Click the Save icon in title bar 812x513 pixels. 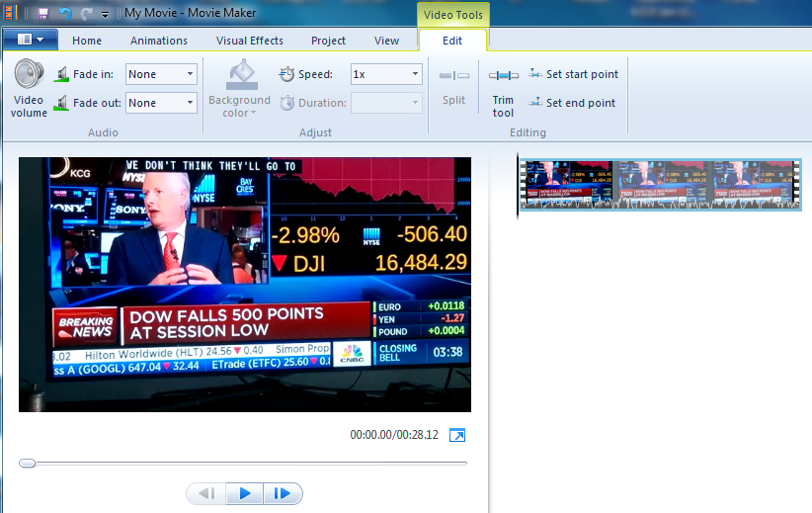[43, 14]
